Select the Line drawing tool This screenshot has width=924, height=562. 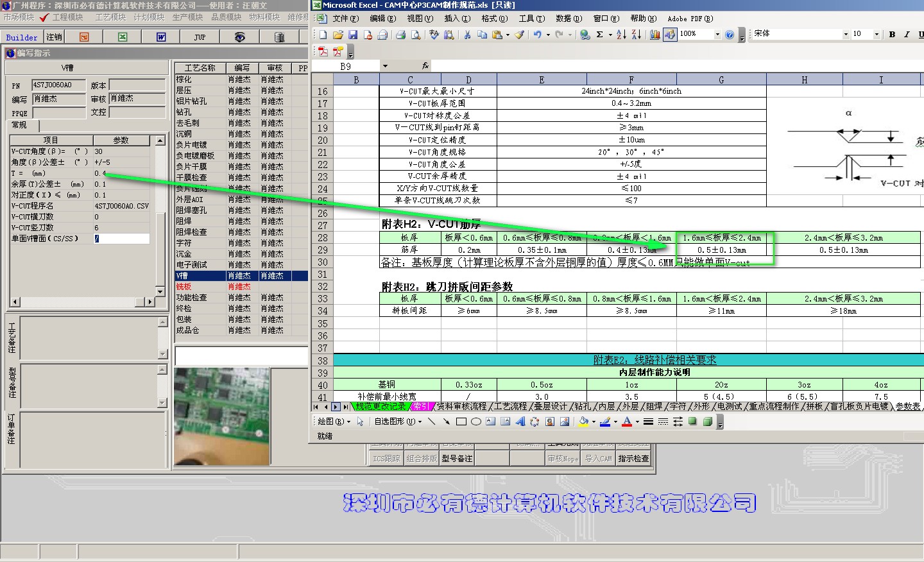431,422
